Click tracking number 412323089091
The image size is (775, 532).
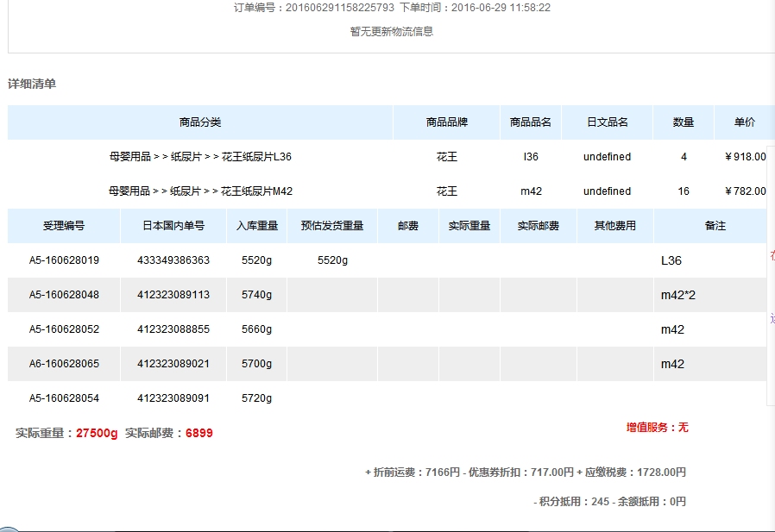point(173,398)
